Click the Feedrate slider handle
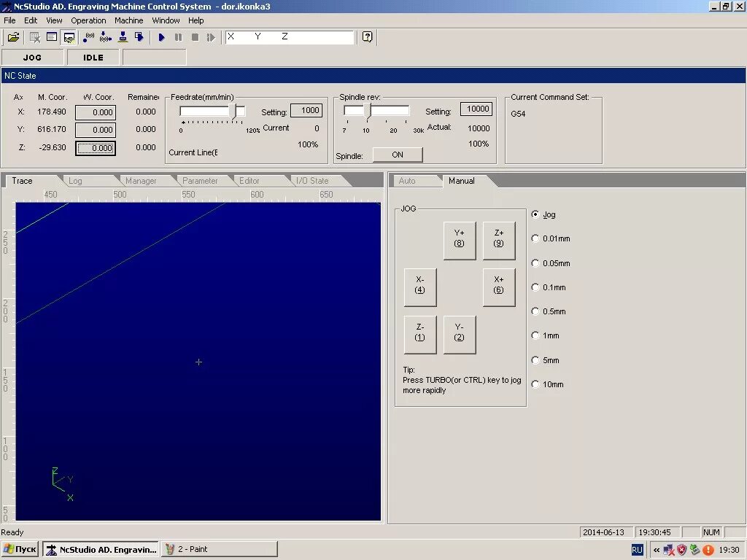The width and height of the screenshot is (747, 560). [x=233, y=112]
